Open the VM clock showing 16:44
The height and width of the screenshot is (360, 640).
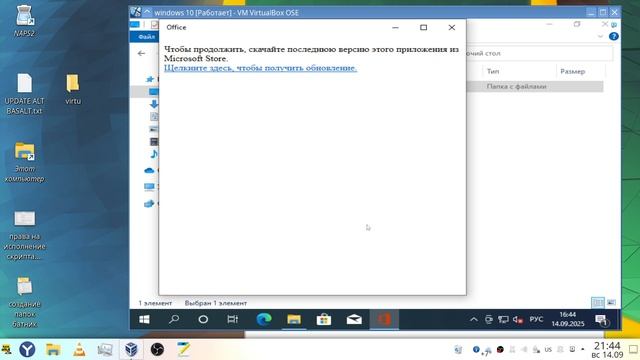(x=568, y=319)
